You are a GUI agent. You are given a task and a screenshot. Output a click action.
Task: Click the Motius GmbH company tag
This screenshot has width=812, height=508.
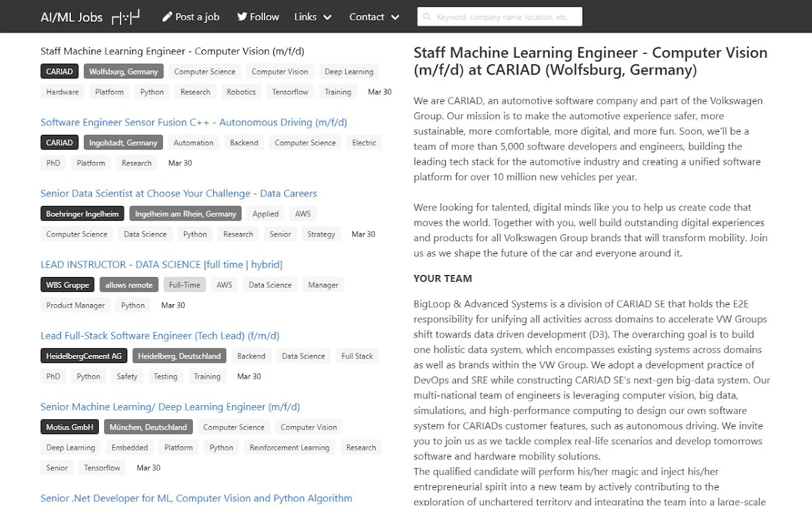click(70, 427)
